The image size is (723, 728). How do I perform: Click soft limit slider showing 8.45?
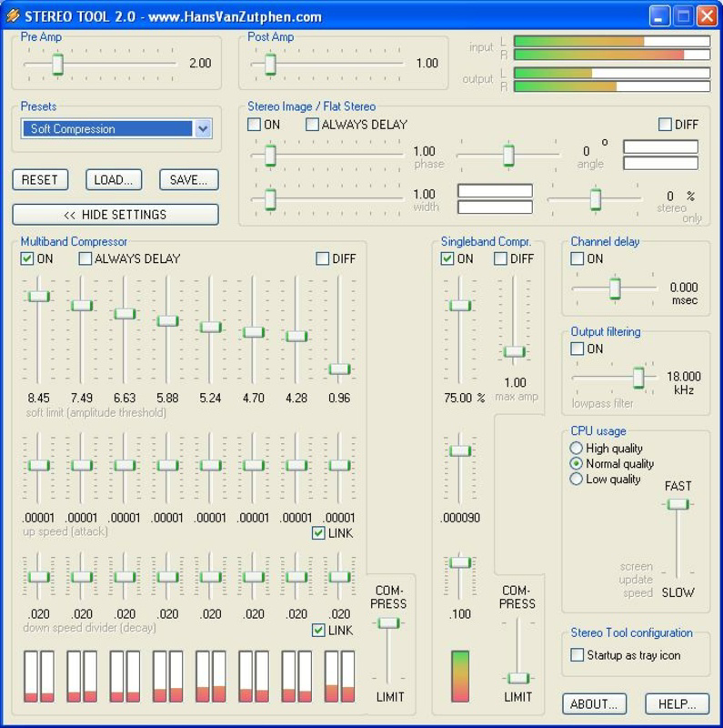[39, 297]
